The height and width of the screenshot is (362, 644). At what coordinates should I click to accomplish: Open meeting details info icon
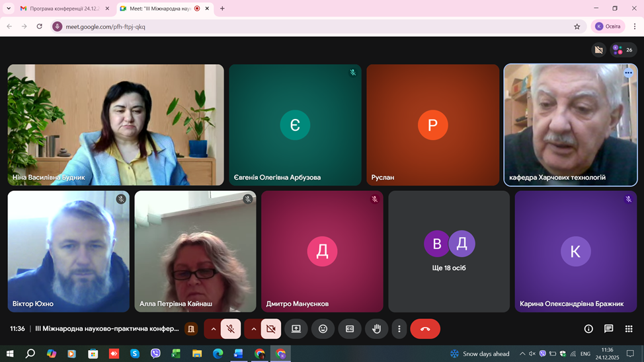(x=588, y=329)
